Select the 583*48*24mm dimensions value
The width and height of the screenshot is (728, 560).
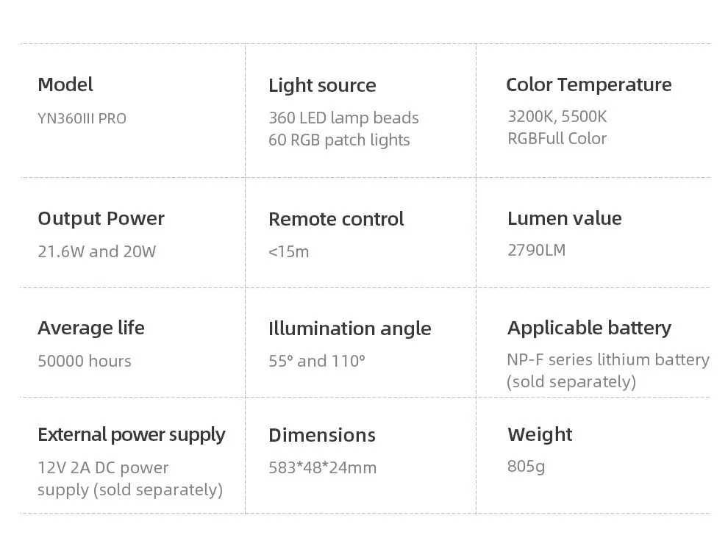322,467
